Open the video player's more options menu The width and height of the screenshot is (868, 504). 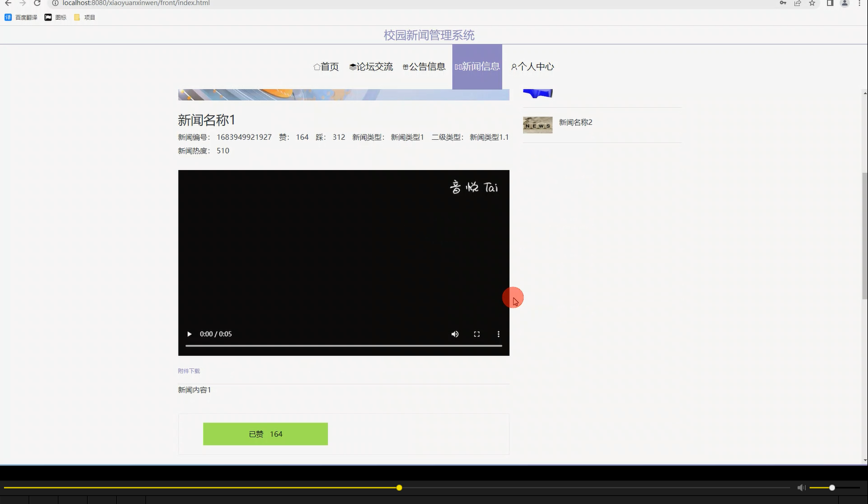click(498, 334)
